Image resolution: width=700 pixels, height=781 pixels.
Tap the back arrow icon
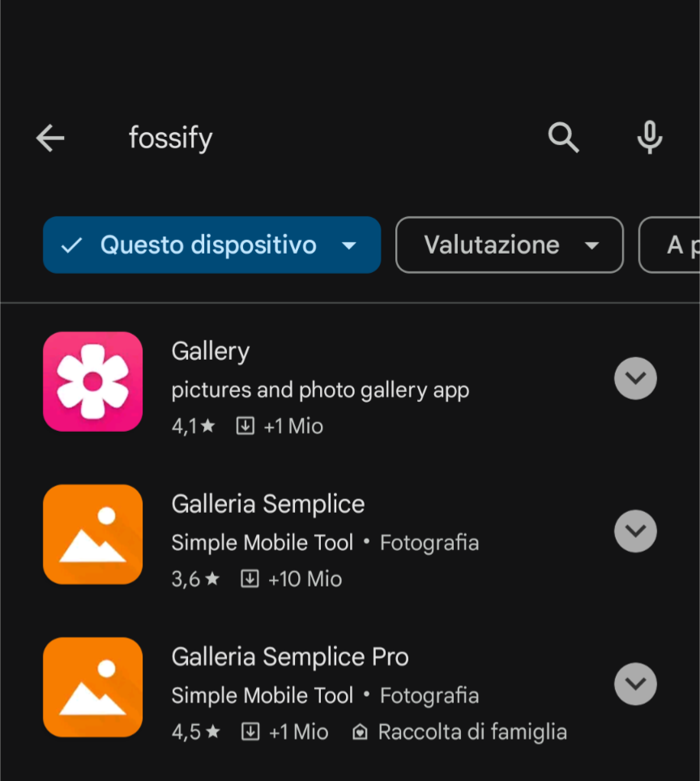tap(50, 139)
